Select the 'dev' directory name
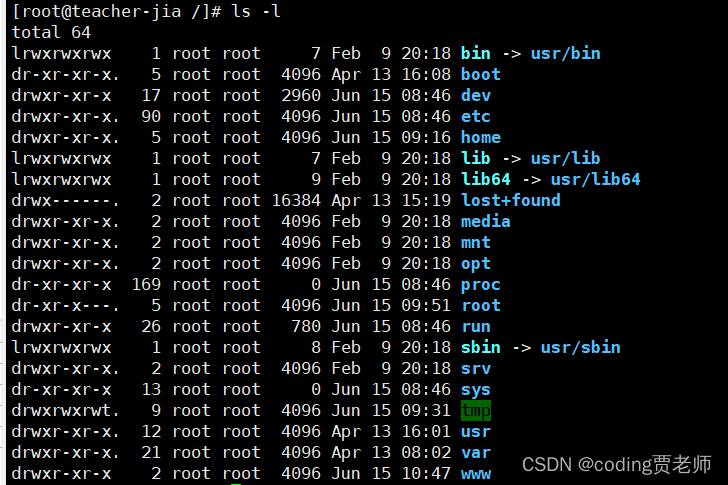 [x=475, y=95]
